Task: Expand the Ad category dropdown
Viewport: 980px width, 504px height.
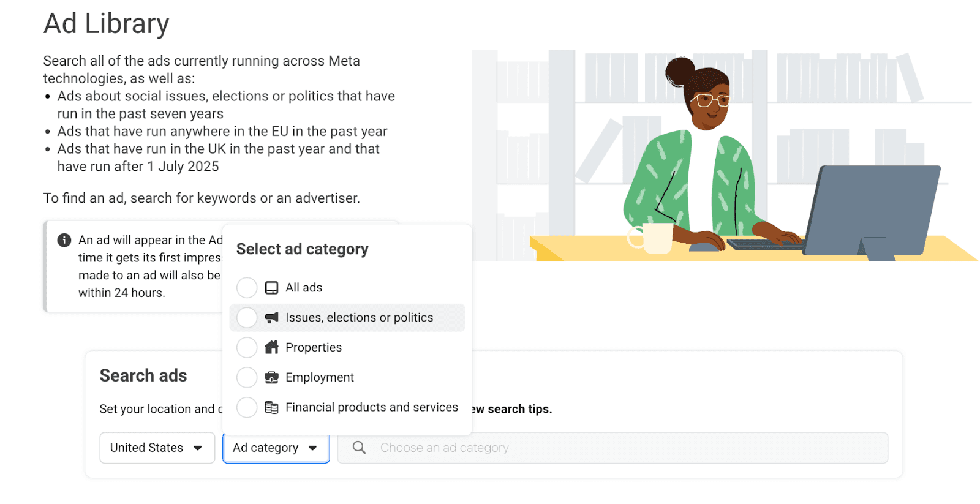Action: (x=276, y=448)
